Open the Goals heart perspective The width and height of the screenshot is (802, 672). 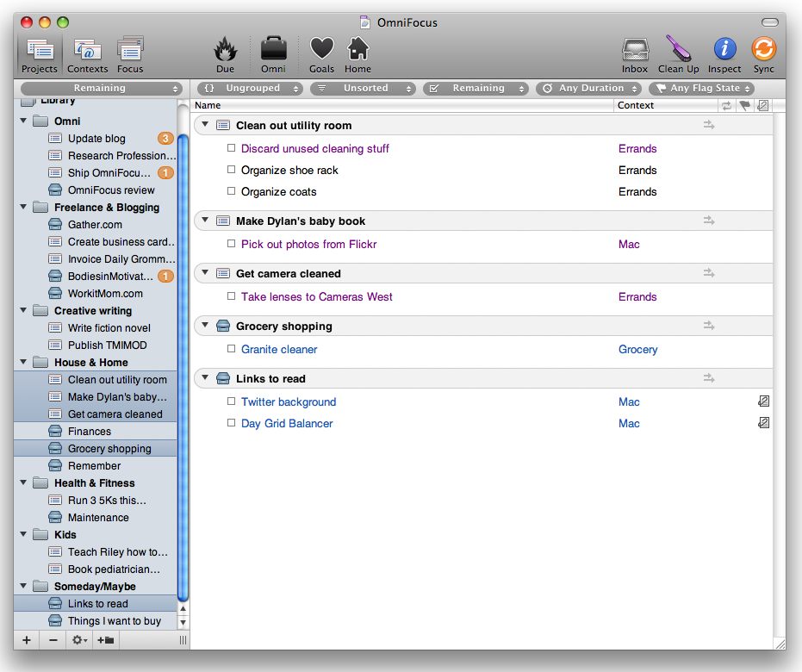coord(321,55)
